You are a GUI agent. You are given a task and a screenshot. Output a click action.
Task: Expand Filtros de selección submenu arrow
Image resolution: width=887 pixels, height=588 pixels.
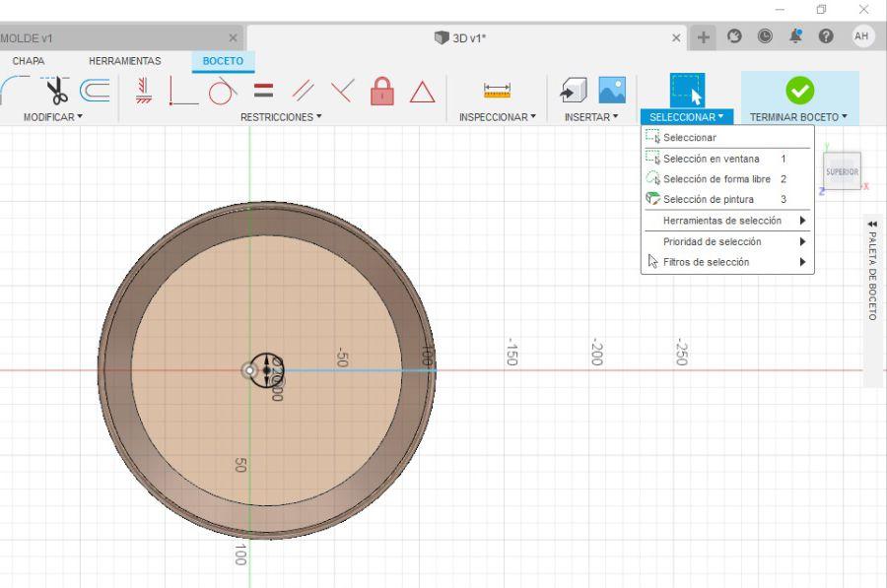(x=802, y=262)
